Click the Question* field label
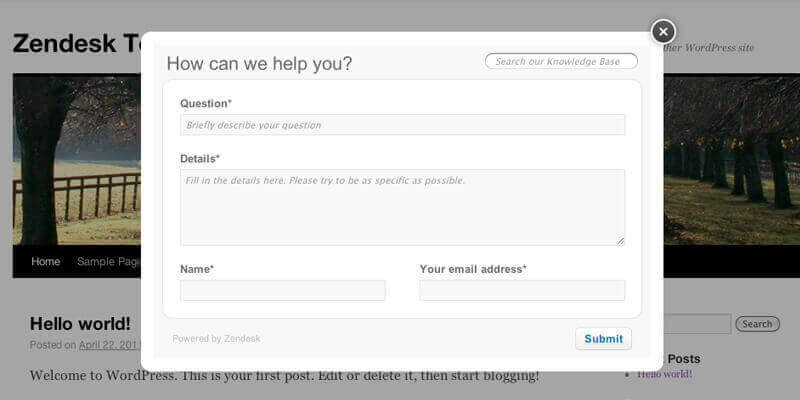Screen dimensions: 800x400 pyautogui.click(x=206, y=103)
